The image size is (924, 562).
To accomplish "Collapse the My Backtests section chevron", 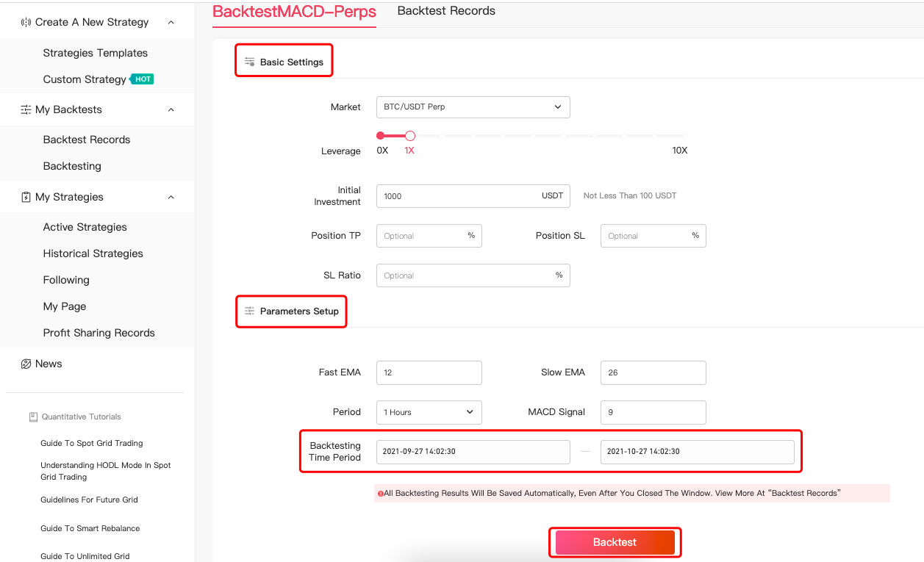I will click(x=171, y=110).
